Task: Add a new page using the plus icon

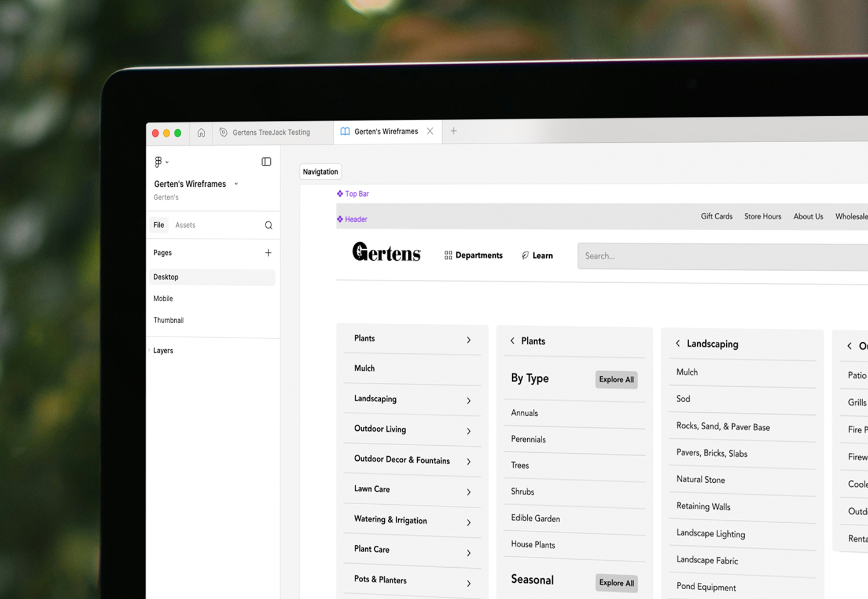Action: [268, 253]
